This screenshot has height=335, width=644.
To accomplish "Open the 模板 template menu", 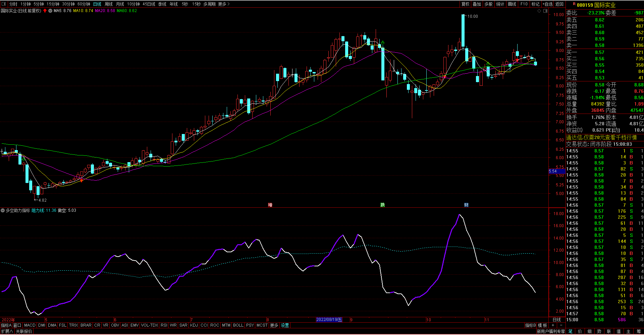I will click(543, 325).
